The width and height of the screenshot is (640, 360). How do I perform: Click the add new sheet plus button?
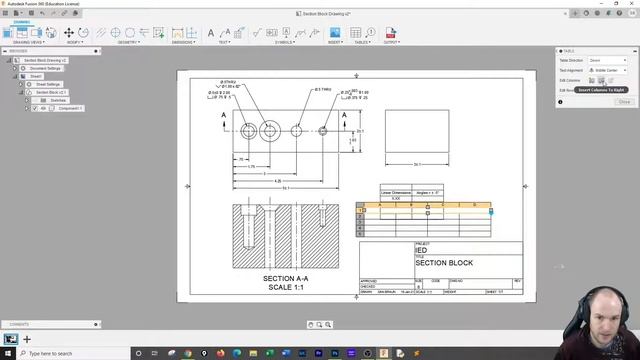tap(27, 339)
